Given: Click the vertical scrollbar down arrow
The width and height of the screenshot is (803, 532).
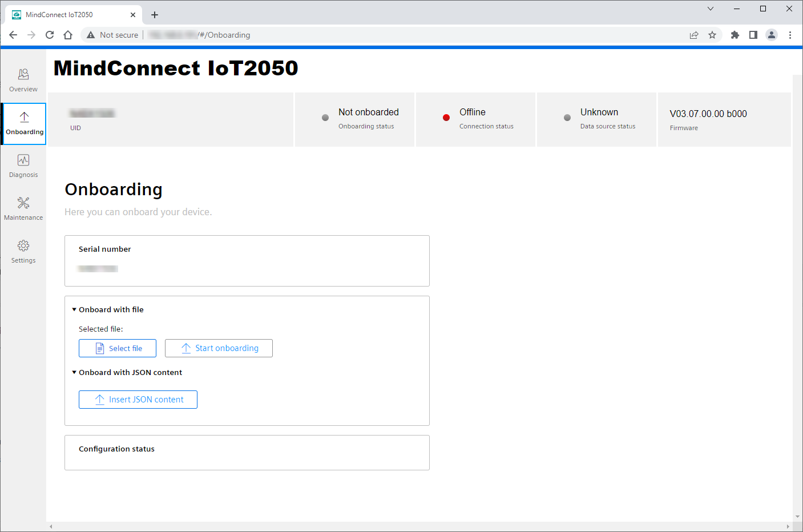Looking at the screenshot, I should (797, 517).
